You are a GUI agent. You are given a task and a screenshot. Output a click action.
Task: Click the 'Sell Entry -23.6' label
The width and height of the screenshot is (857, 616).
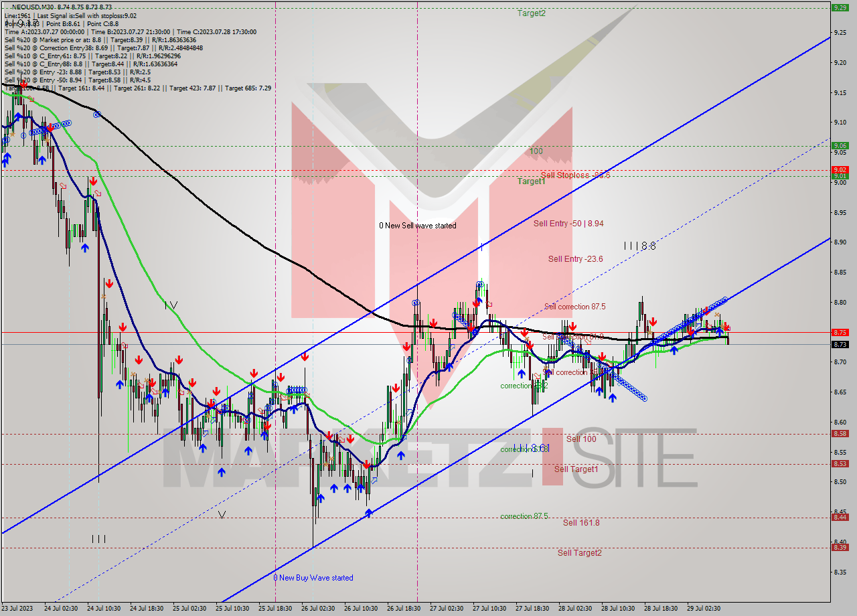575,259
